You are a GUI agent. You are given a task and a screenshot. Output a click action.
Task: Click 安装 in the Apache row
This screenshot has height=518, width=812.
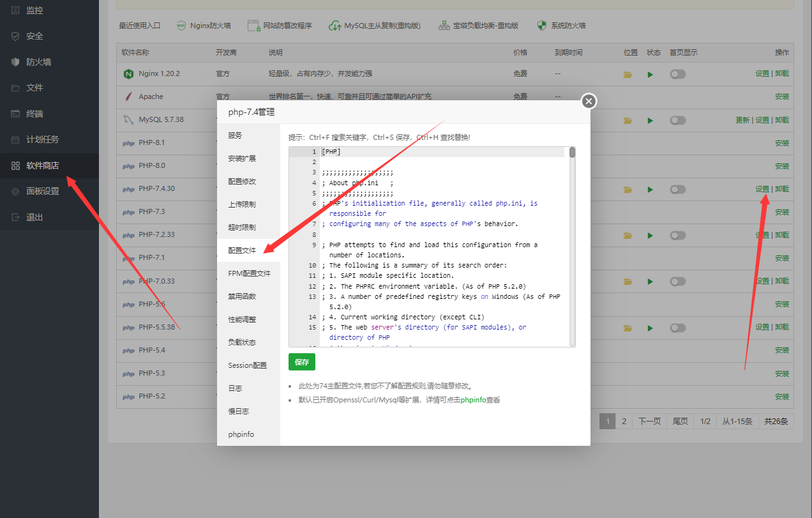point(782,97)
